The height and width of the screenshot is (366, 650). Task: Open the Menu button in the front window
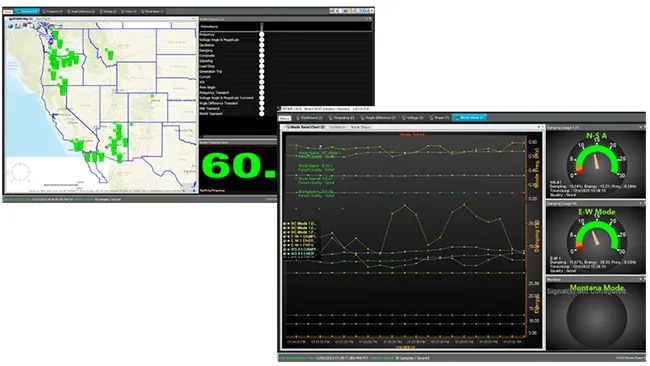coord(284,118)
